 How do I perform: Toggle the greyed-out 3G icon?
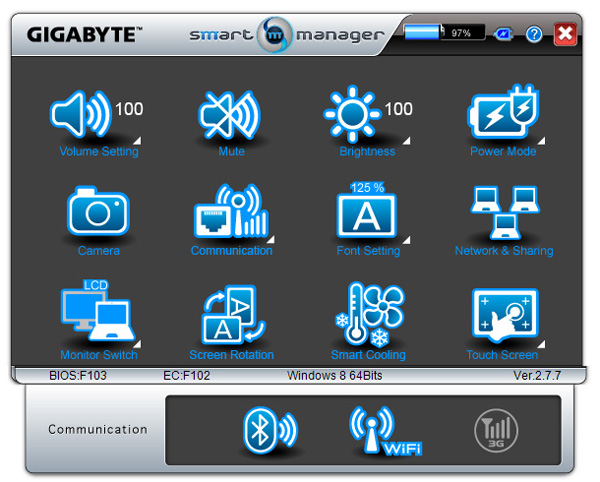point(496,431)
